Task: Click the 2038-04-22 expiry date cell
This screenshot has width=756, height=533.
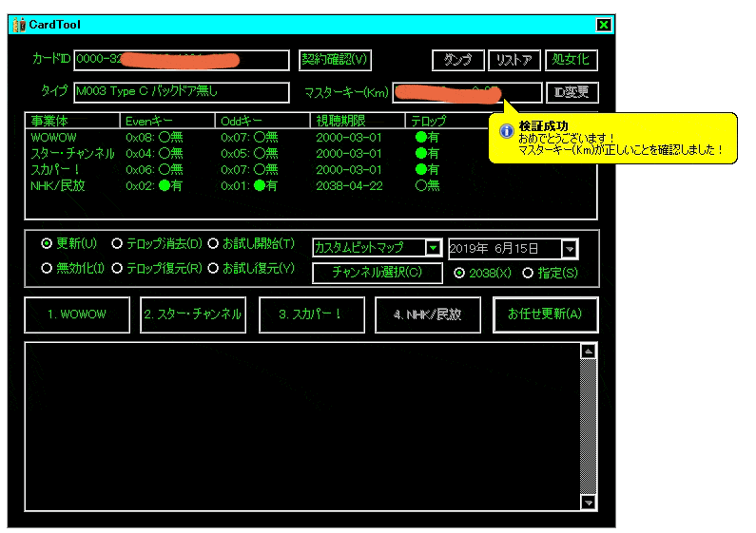Action: [349, 186]
